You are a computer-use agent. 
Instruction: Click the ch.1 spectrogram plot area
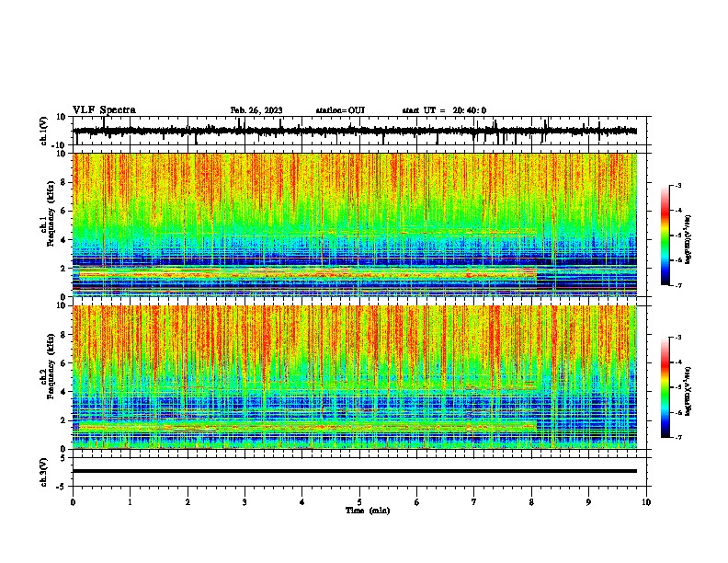click(355, 224)
